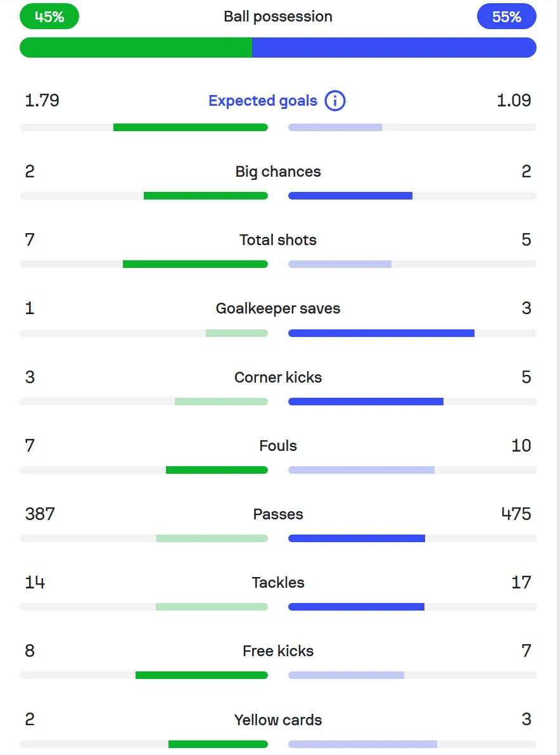
Task: Click the blue section of possession bar
Action: point(395,48)
